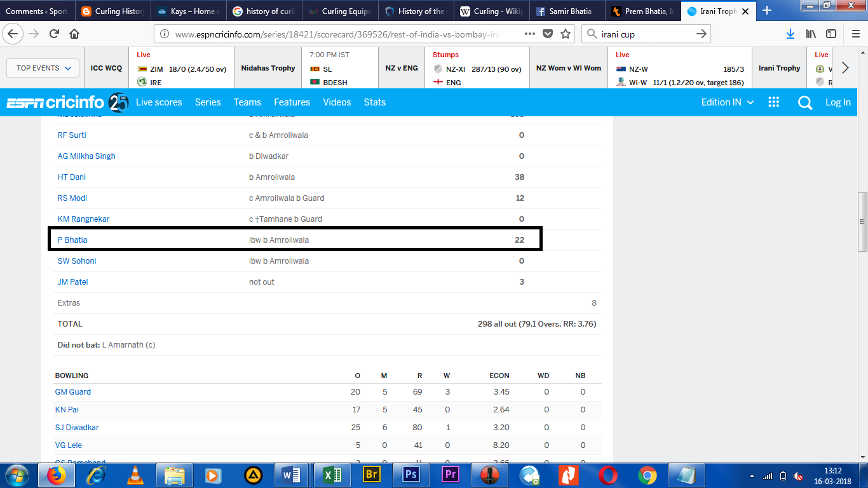Viewport: 868px width, 488px height.
Task: Show Firefox library bookmarks icon
Action: [811, 34]
